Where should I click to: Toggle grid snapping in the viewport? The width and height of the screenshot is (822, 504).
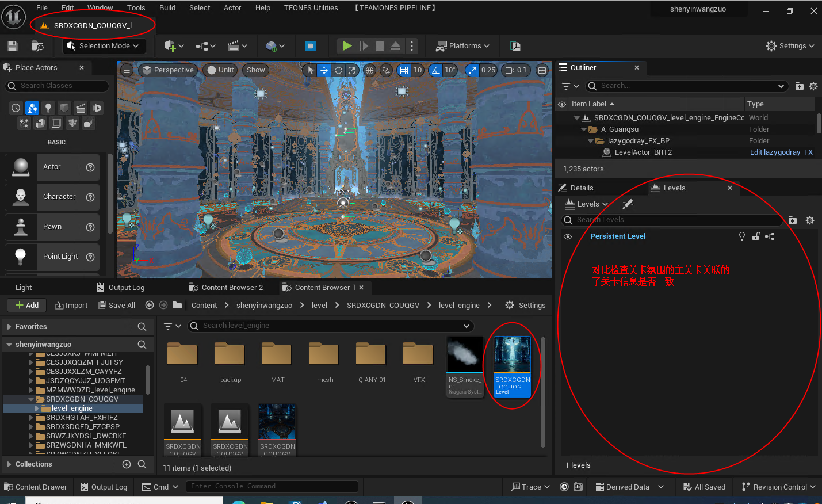(404, 70)
